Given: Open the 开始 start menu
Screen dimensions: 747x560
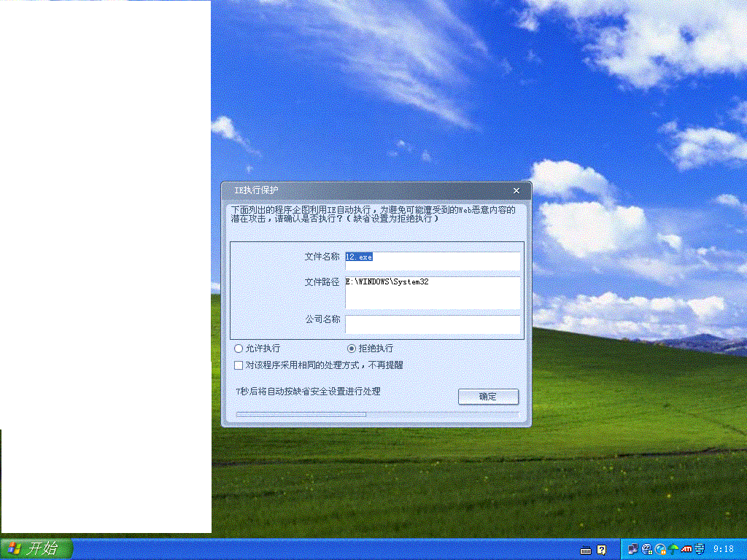Looking at the screenshot, I should coord(36,548).
